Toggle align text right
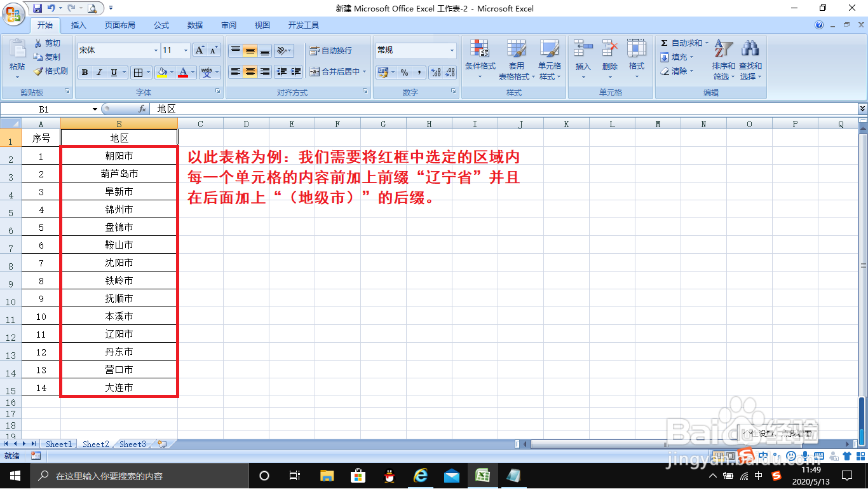The width and height of the screenshot is (868, 489). [x=265, y=72]
